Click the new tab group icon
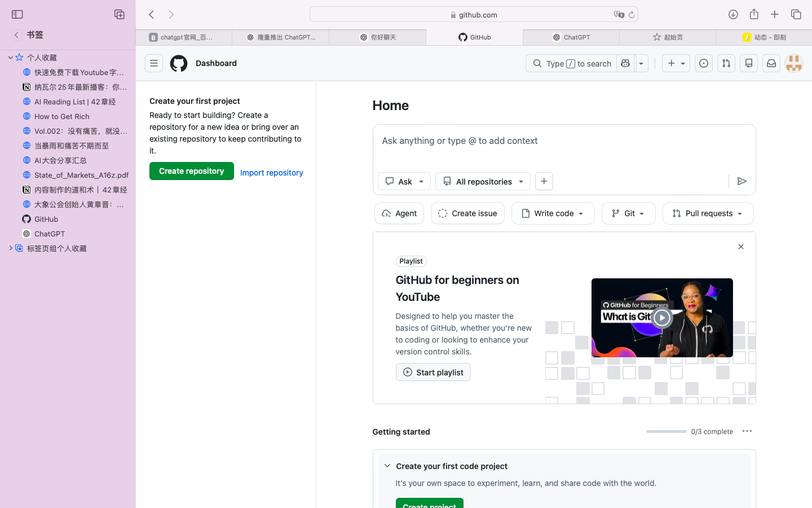This screenshot has width=812, height=508. (120, 15)
